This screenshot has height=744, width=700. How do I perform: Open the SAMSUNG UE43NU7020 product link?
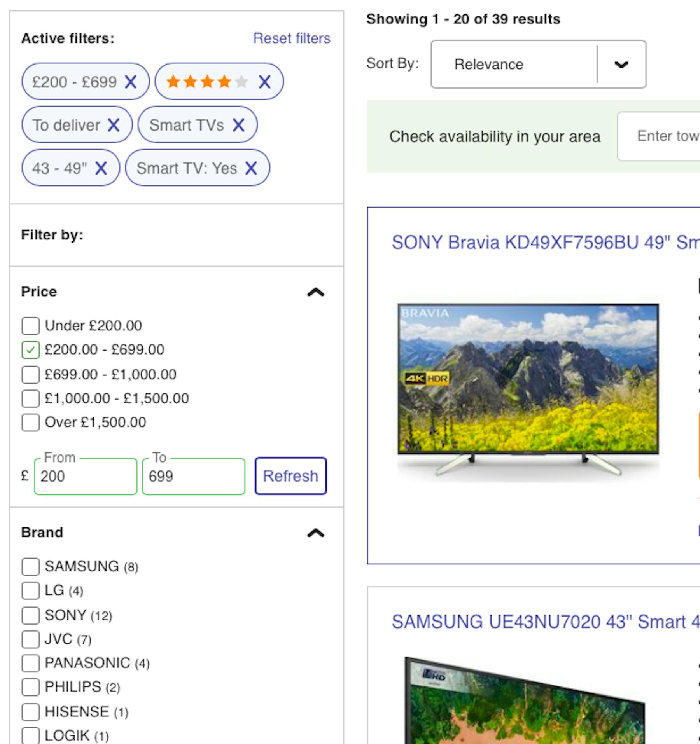coord(546,622)
